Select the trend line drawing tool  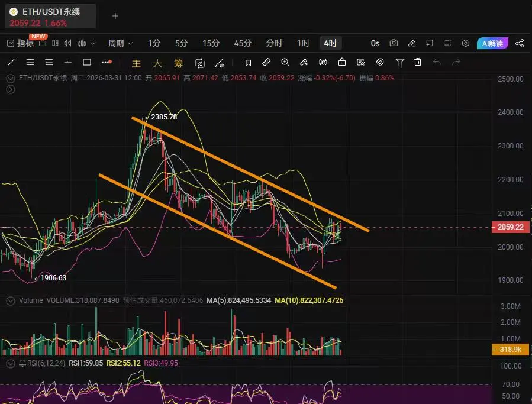click(11, 62)
